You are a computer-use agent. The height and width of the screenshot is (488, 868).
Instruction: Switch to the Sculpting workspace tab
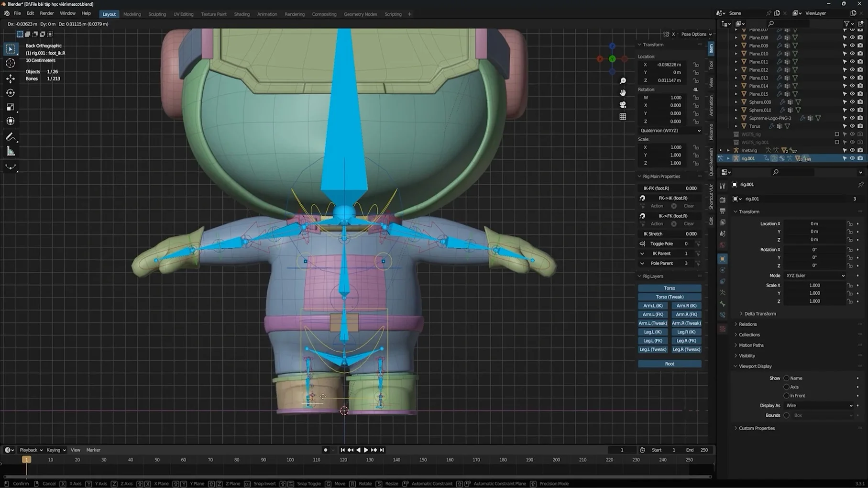tap(157, 14)
